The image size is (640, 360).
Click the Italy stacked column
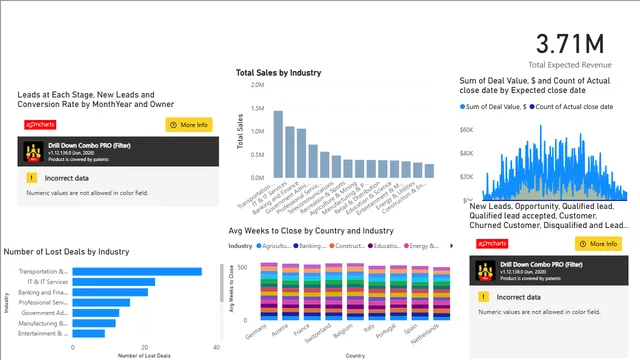(x=377, y=293)
